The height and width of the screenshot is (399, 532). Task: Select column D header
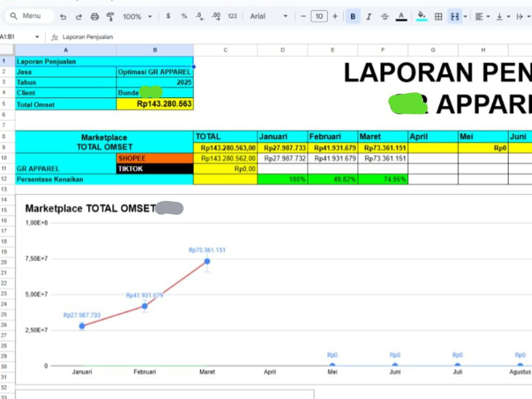point(282,50)
